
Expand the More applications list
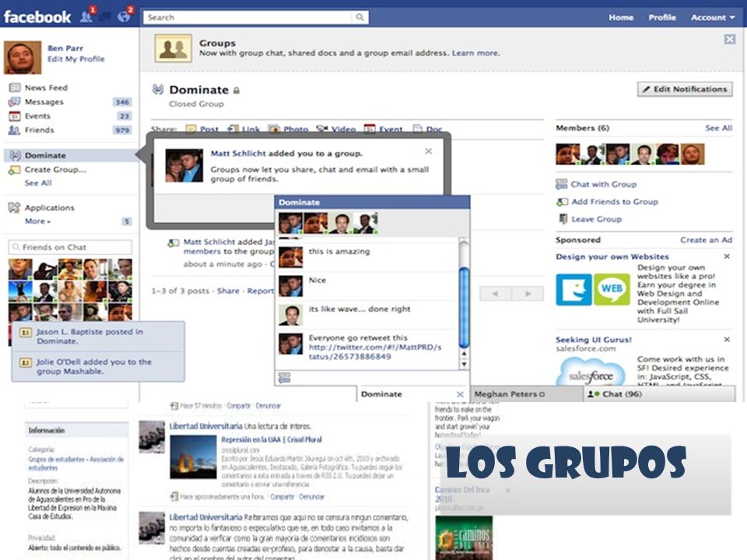37,222
